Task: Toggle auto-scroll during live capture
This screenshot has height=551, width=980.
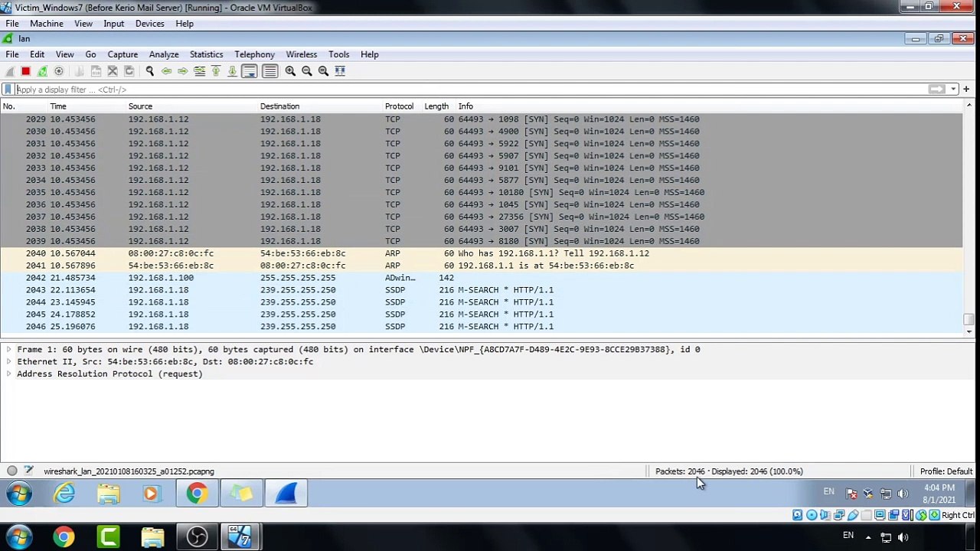Action: click(x=249, y=71)
